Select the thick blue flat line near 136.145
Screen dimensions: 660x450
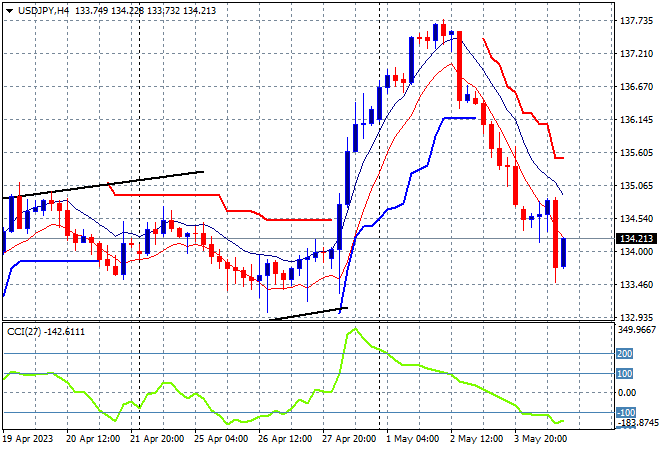(460, 118)
